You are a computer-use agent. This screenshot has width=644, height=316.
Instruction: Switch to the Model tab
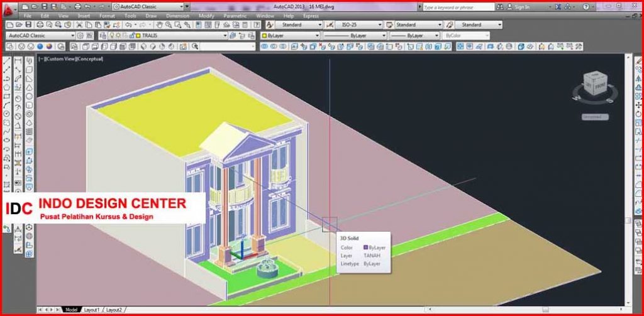click(72, 310)
